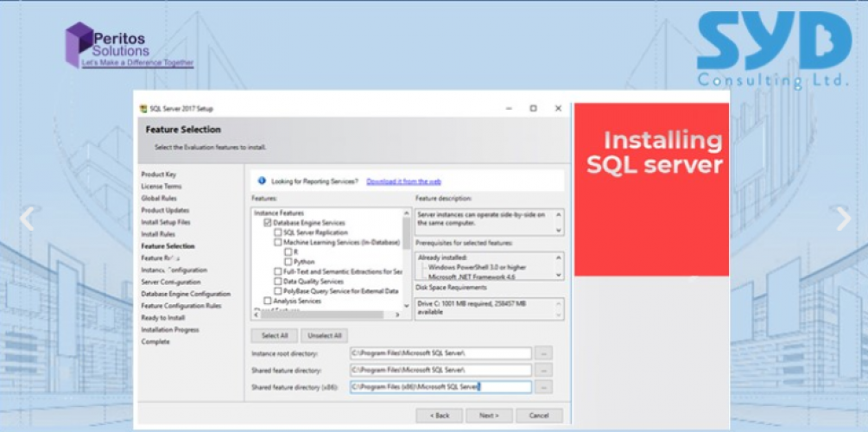Check the Data Quality Services option
The height and width of the screenshot is (432, 868).
[278, 282]
